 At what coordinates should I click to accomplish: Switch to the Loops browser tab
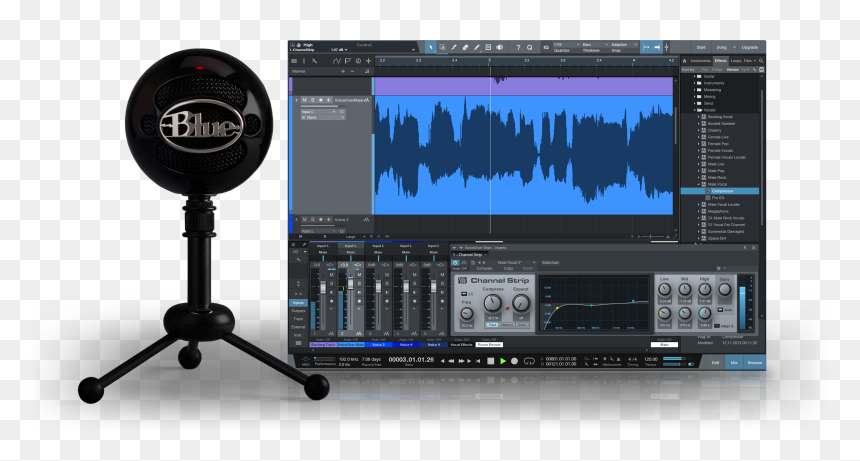tap(736, 61)
